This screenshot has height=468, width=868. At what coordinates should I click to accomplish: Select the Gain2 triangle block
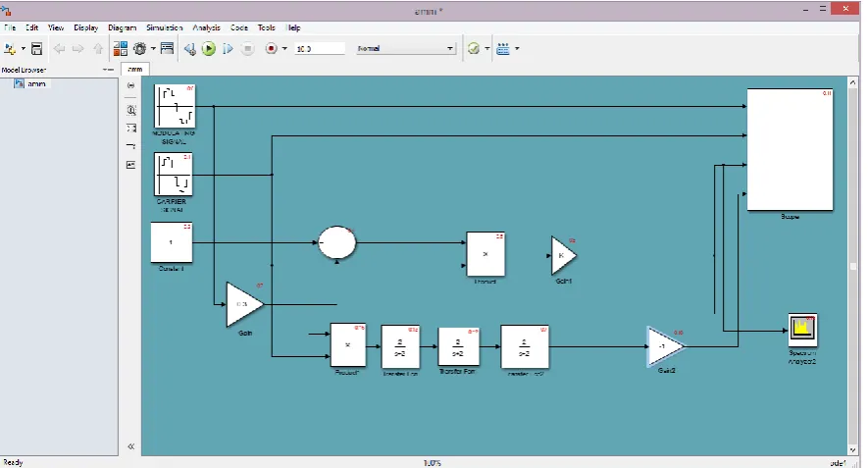tap(666, 346)
